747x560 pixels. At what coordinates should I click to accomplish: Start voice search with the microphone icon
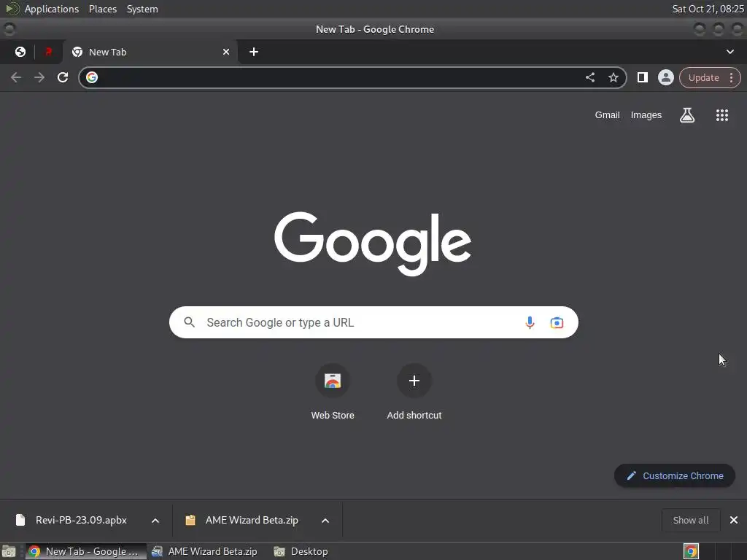[x=530, y=323]
